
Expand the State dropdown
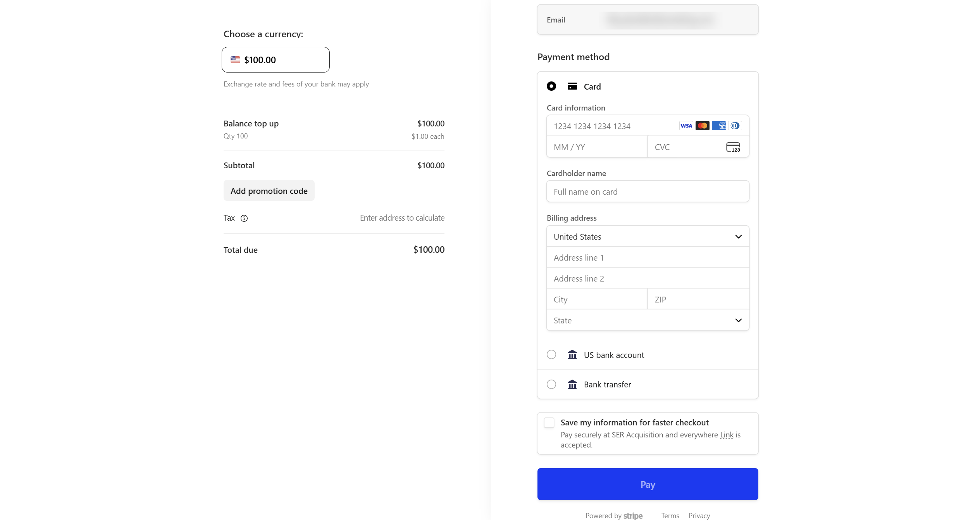pyautogui.click(x=647, y=320)
